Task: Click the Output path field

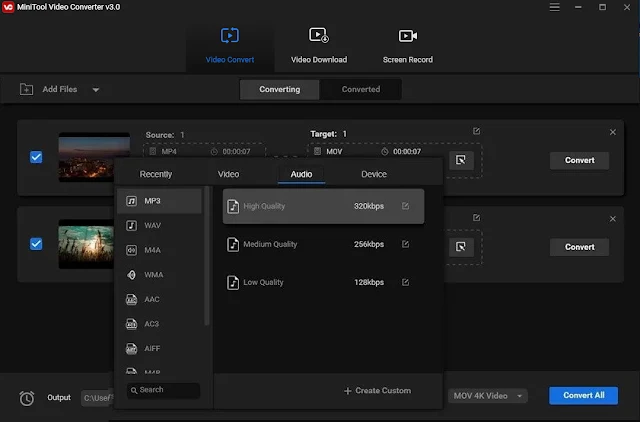Action: (x=97, y=398)
